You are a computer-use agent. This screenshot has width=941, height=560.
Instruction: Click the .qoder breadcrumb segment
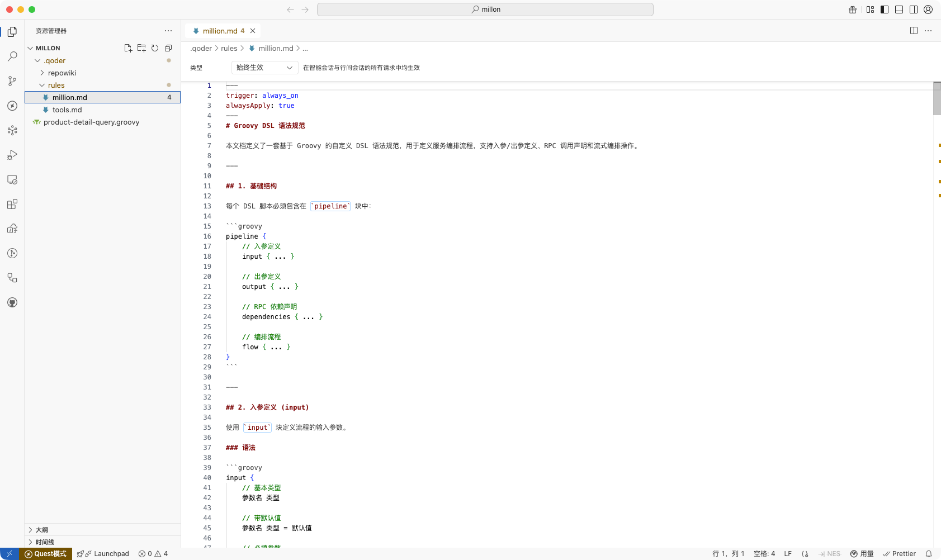click(201, 49)
